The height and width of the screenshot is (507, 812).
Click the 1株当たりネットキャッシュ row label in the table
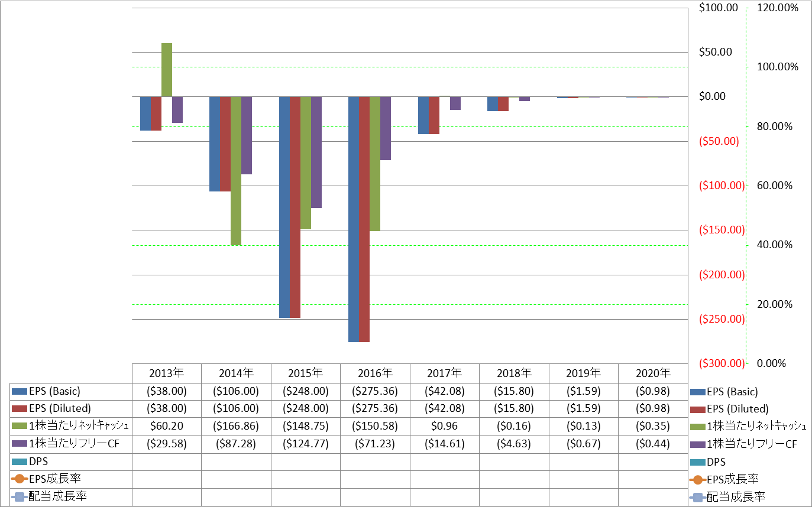click(x=79, y=427)
